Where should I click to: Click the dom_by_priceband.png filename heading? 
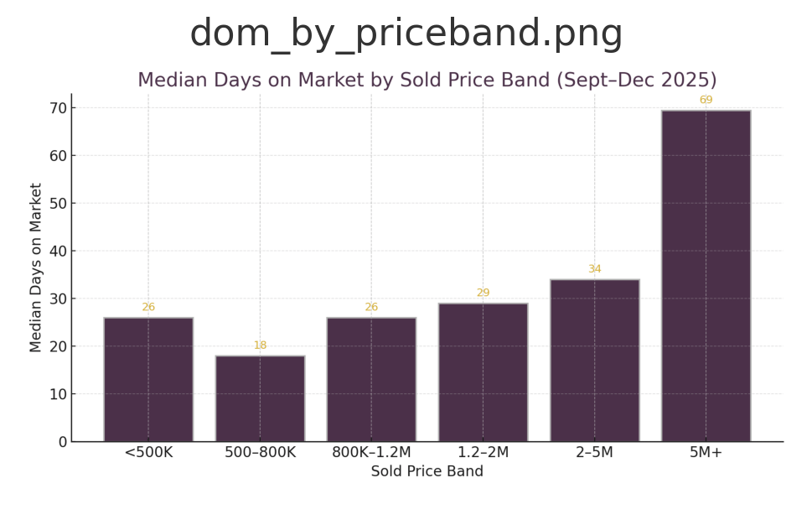[406, 34]
